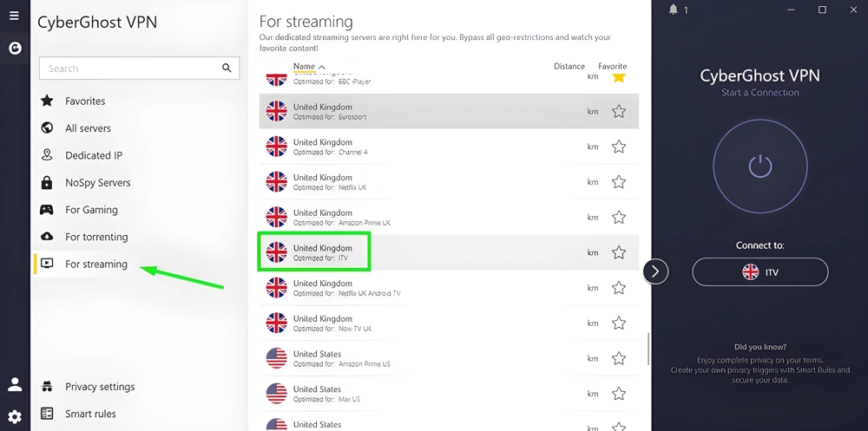This screenshot has height=431, width=868.
Task: Click the US flag on the Amazon Prime US row
Action: 276,358
